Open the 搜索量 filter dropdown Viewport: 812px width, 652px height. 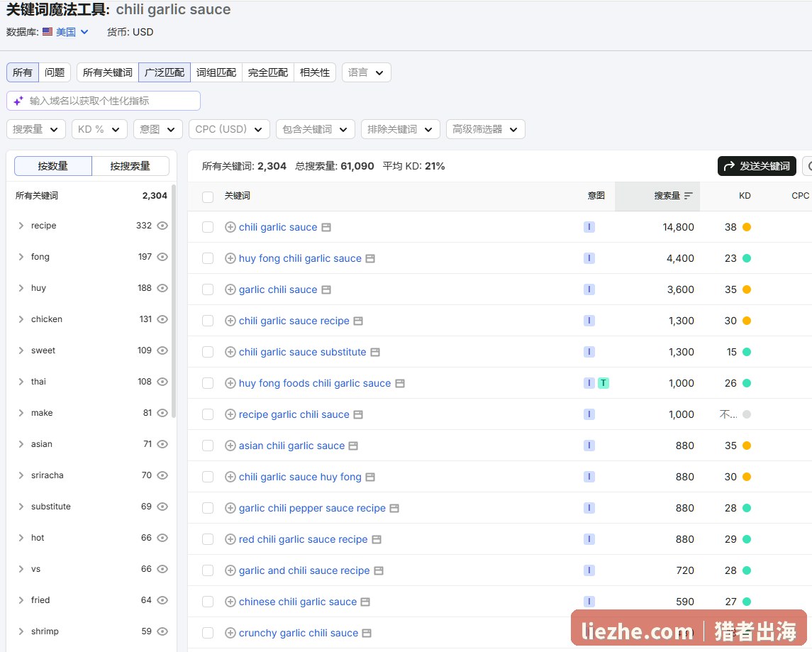tap(35, 129)
